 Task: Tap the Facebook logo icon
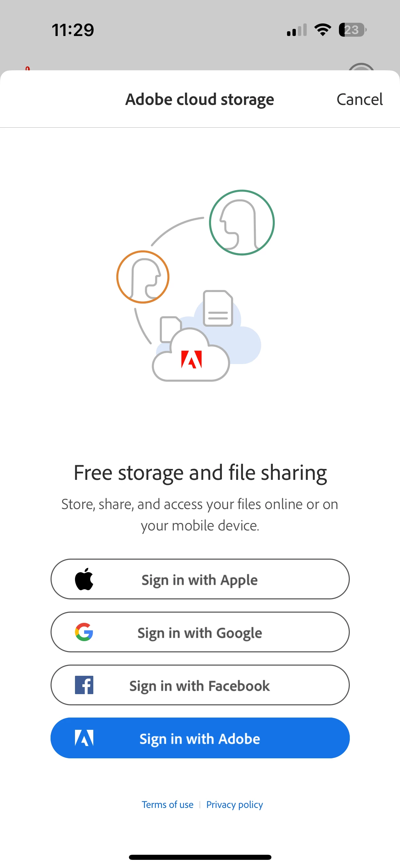coord(84,685)
